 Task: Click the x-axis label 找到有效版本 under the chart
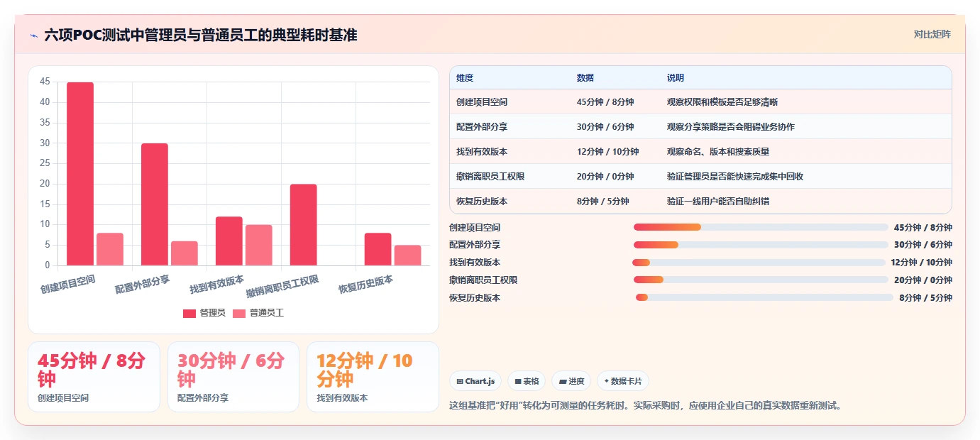click(217, 284)
